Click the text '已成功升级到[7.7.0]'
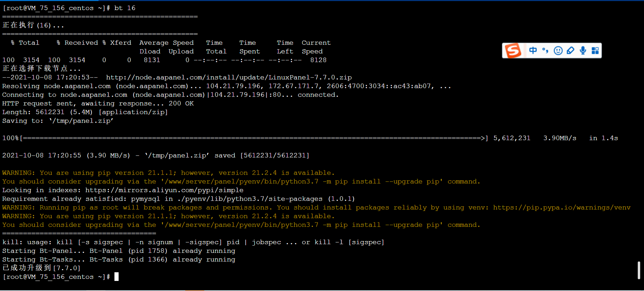 tap(41, 268)
